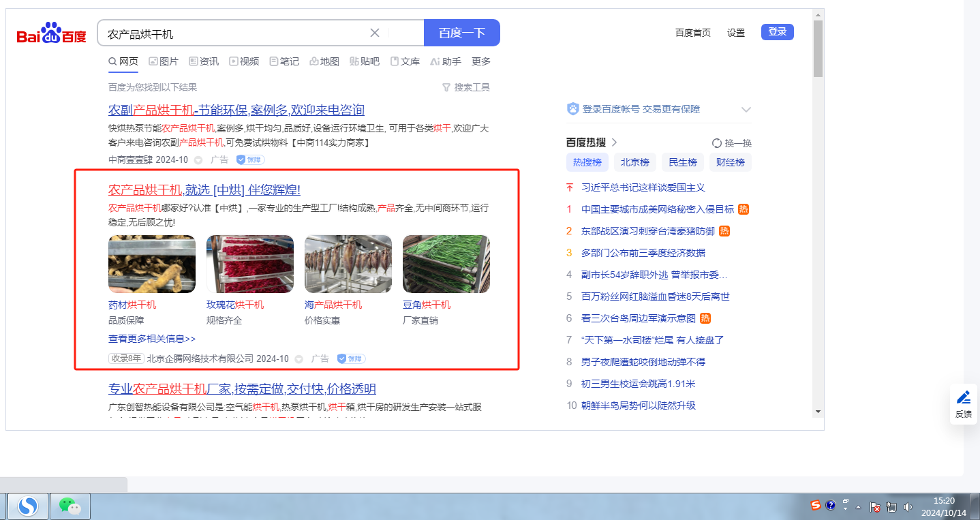The height and width of the screenshot is (520, 980).
Task: Click the scrollbar down arrow
Action: [818, 412]
